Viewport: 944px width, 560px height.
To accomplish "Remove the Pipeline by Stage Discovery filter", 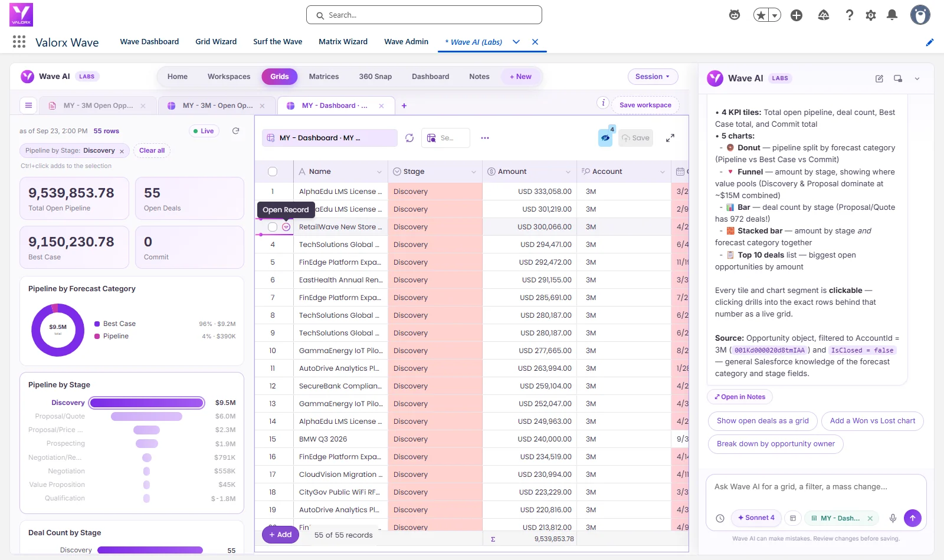I will [x=122, y=151].
